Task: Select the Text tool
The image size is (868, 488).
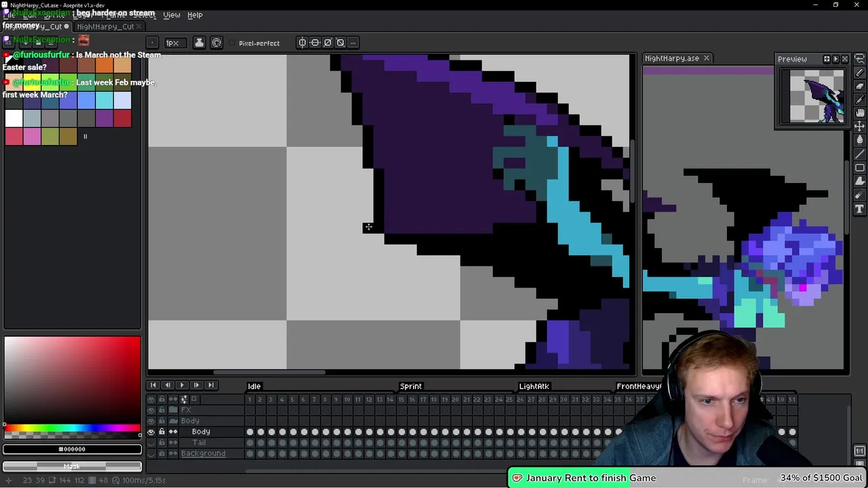Action: (859, 209)
